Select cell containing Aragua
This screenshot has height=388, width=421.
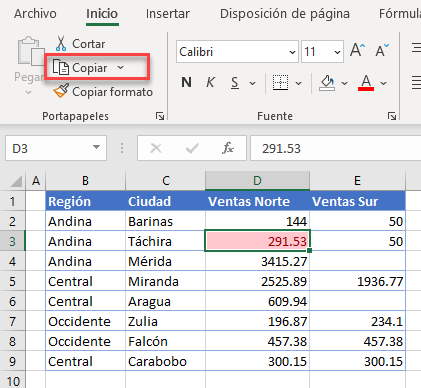coord(166,301)
